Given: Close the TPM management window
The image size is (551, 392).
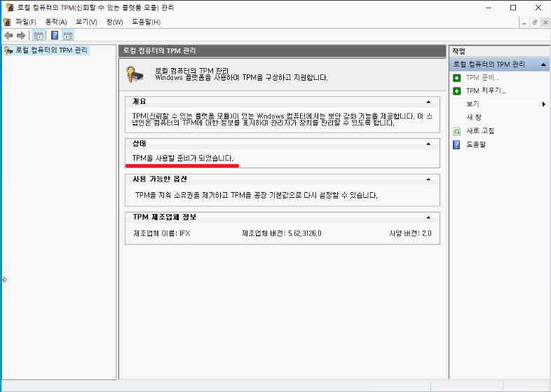Looking at the screenshot, I should tap(538, 8).
